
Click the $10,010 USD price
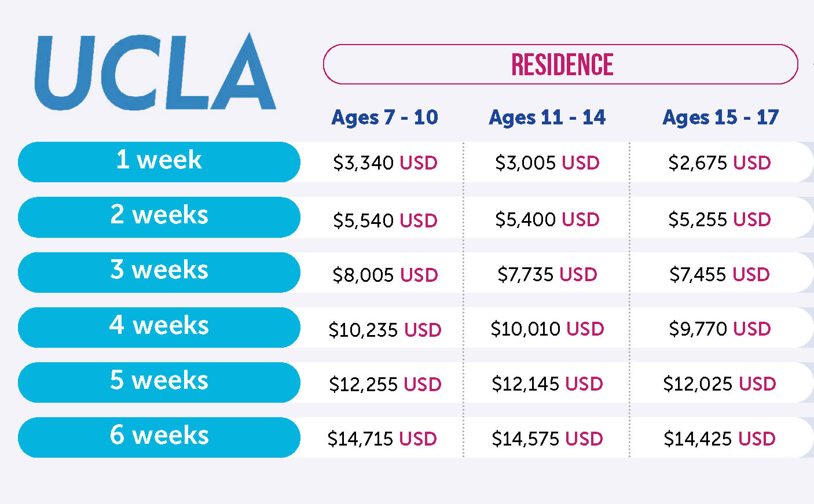point(547,329)
